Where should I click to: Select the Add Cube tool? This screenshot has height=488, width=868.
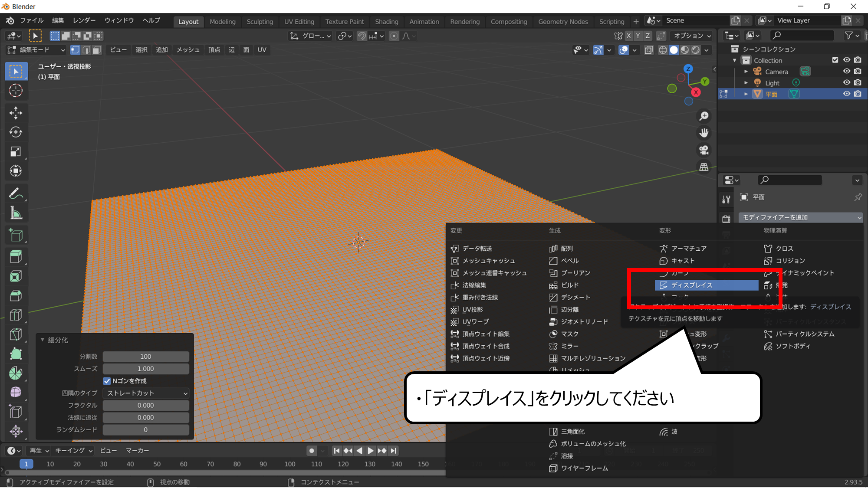16,235
